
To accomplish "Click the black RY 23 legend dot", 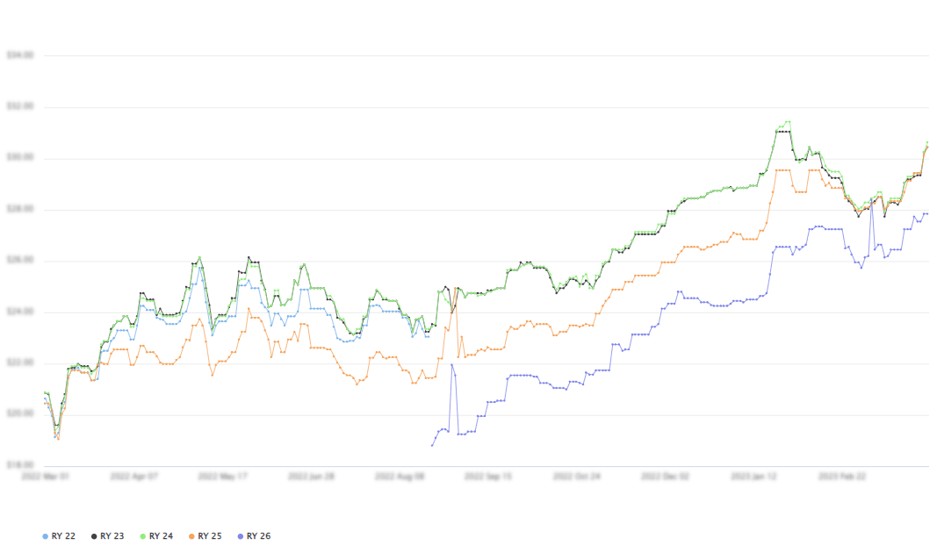I will click(x=94, y=536).
